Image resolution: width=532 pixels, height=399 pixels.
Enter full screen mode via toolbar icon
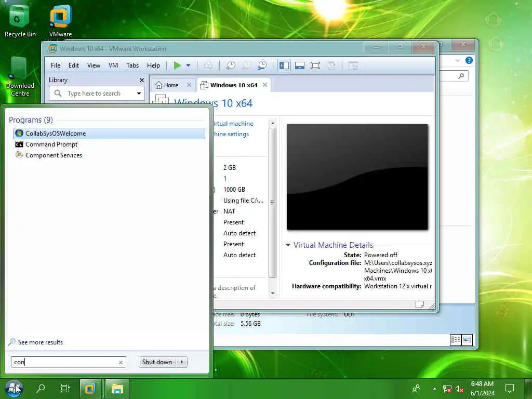coord(315,65)
